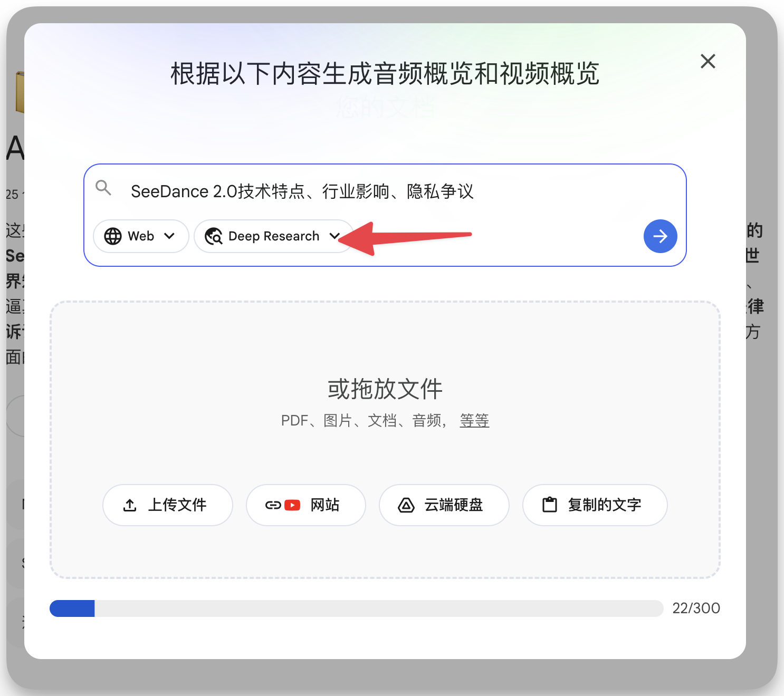This screenshot has width=784, height=696.
Task: Open the Deep Research mode dropdown
Action: tap(273, 236)
